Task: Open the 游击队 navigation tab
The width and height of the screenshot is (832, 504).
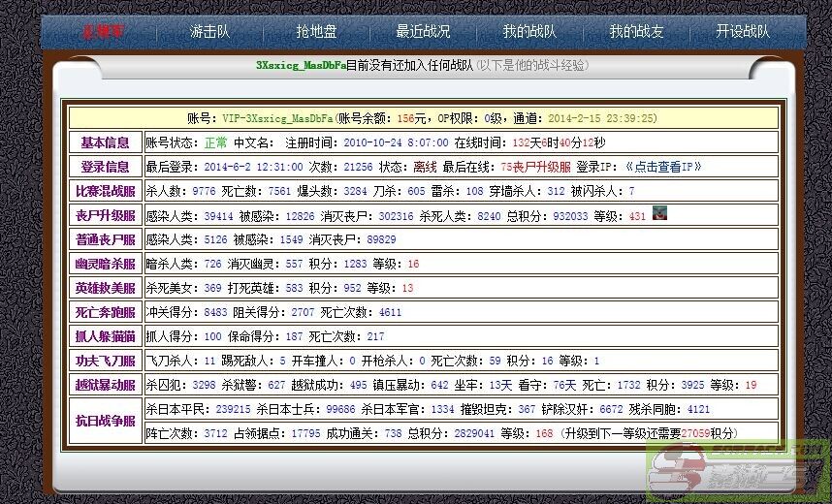Action: tap(209, 32)
